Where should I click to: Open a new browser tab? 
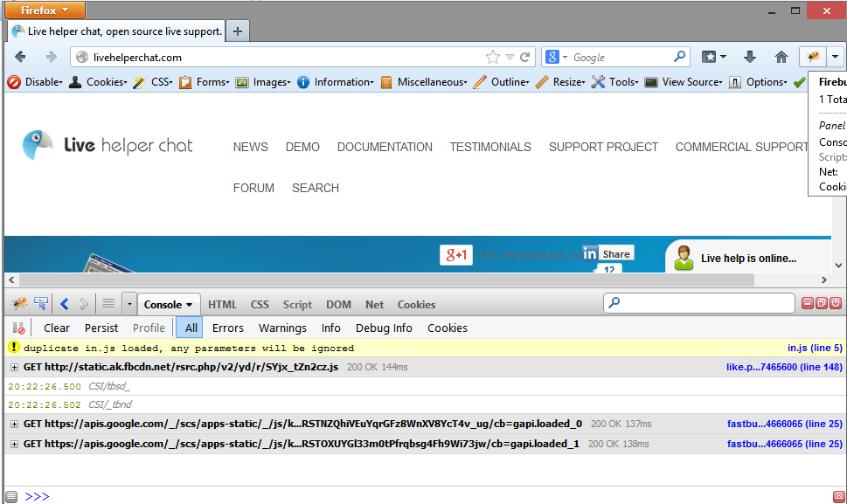tap(237, 31)
